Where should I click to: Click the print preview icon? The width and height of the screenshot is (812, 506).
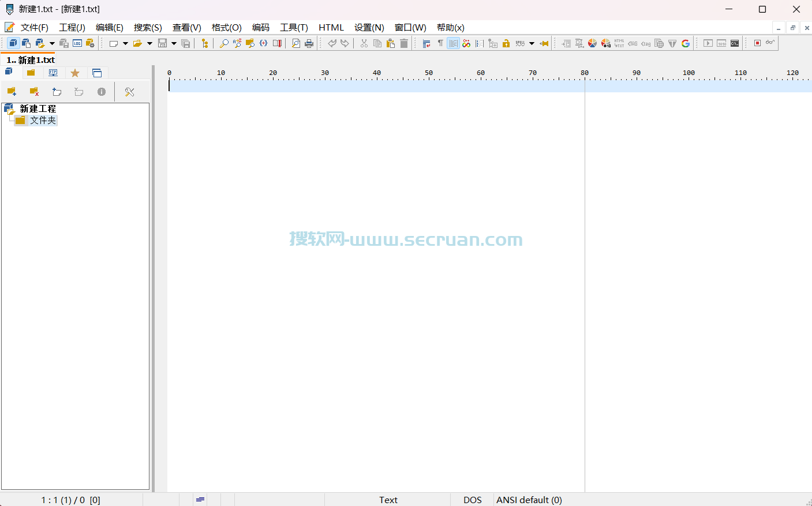point(296,43)
